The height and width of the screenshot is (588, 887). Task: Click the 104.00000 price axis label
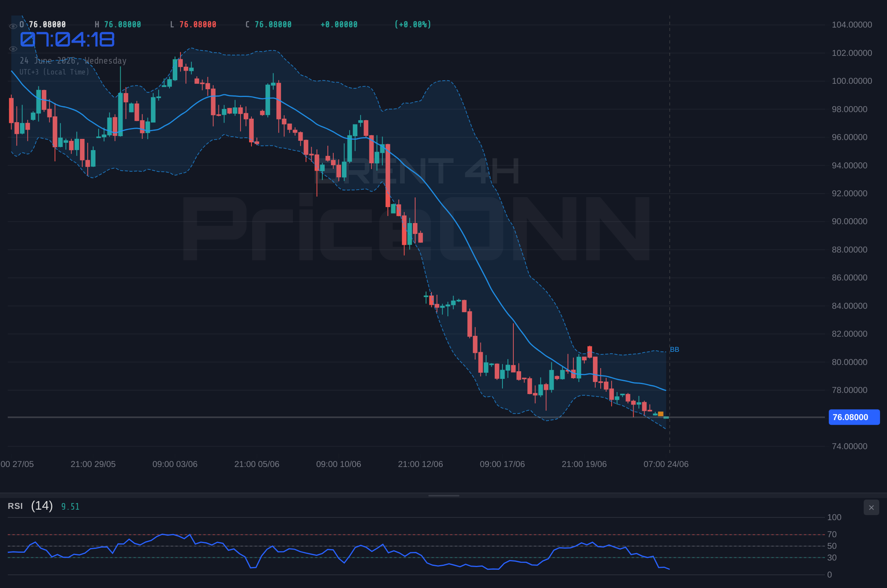(852, 25)
